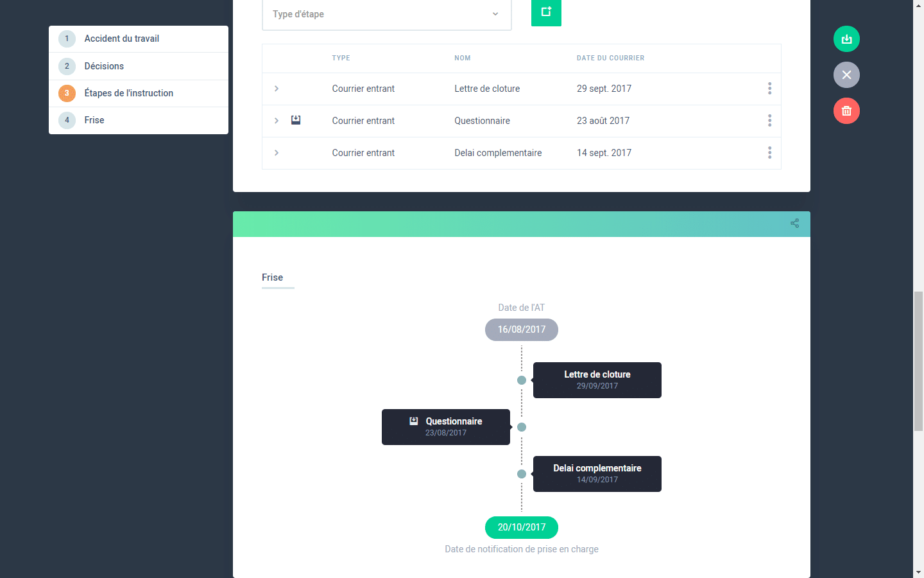Click the 'Date de l'AT' label
Screen dimensions: 924x578
(522, 308)
